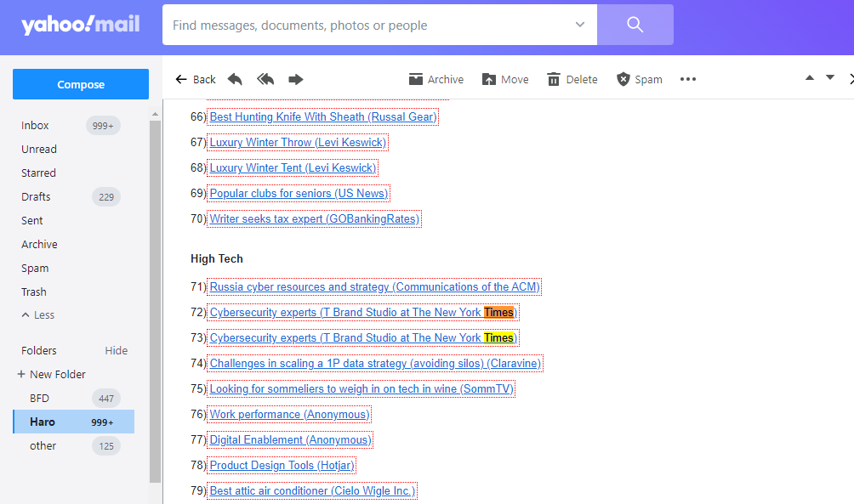Open query 72 Cybersecurity experts link
The height and width of the screenshot is (504, 854).
click(x=363, y=313)
